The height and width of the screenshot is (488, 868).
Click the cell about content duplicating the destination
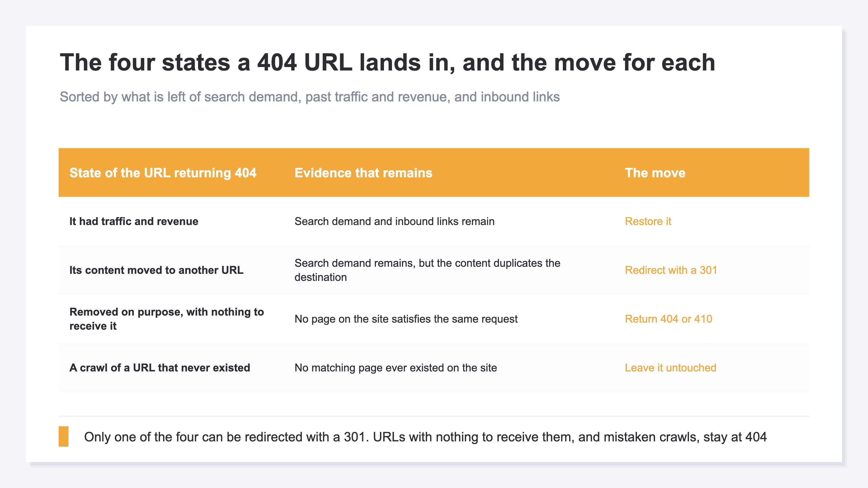[x=427, y=270]
